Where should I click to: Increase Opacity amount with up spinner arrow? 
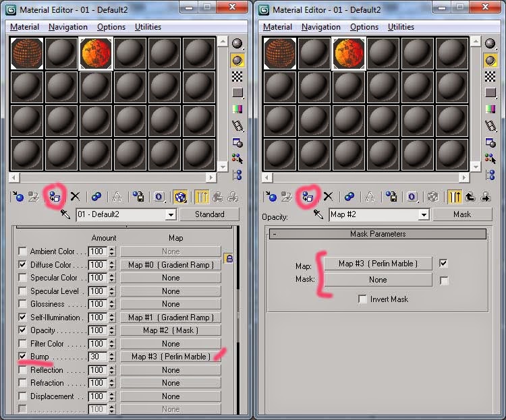(111, 328)
